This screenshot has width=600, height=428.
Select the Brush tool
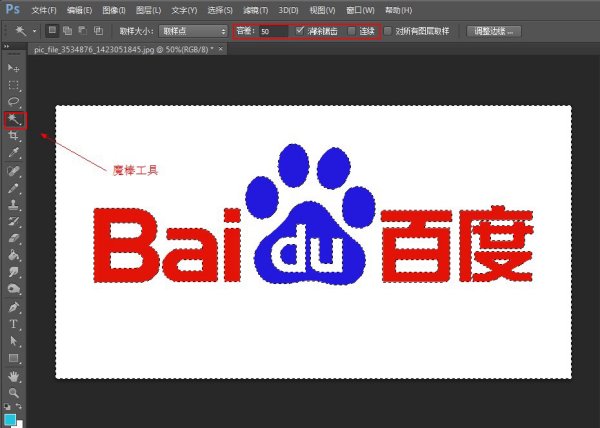(13, 187)
